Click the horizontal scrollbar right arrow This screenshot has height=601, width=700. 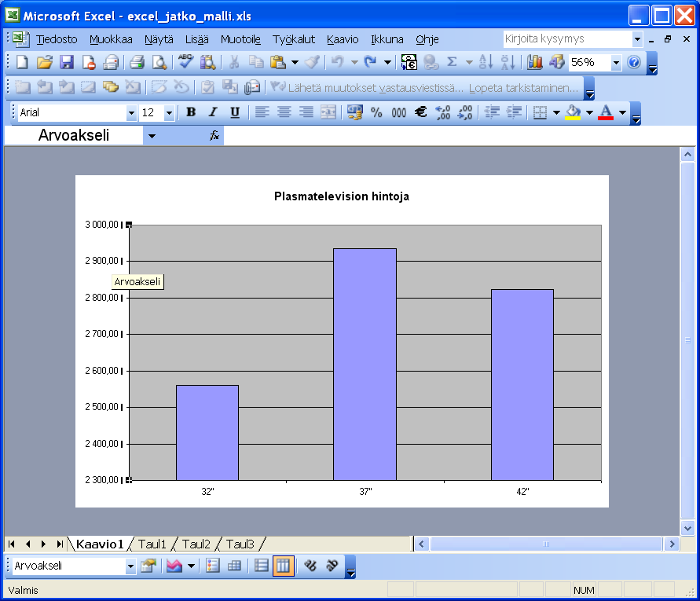[672, 544]
